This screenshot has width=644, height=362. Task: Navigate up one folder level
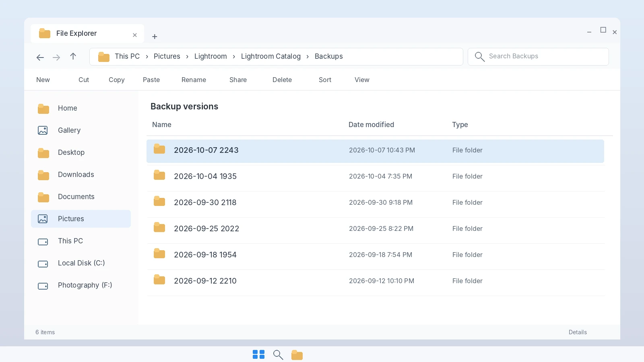pyautogui.click(x=73, y=56)
